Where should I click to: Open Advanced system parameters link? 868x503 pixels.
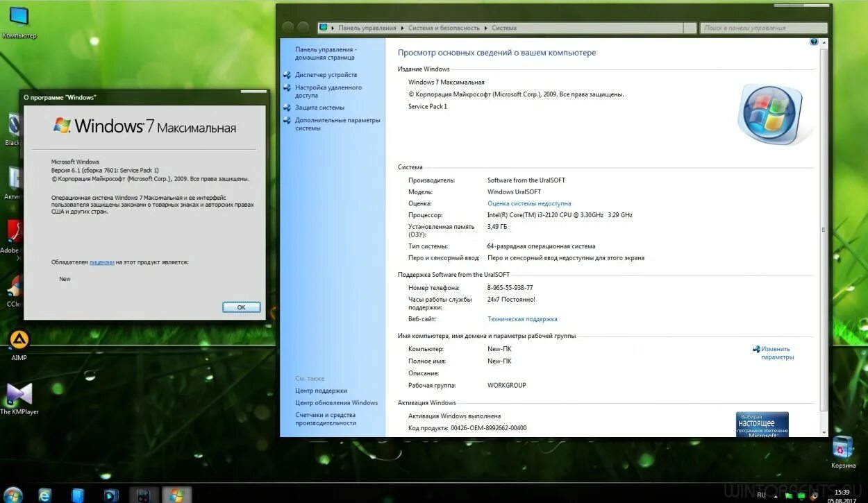337,124
